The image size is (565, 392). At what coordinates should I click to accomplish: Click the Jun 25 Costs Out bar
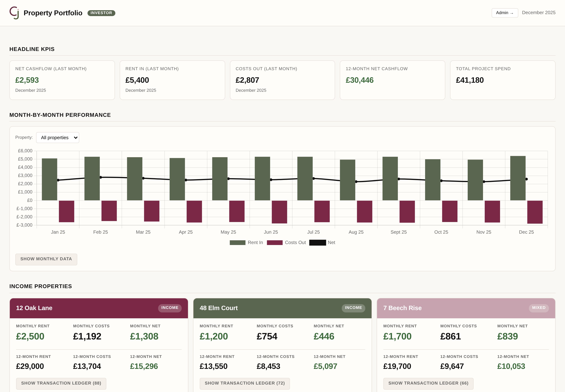[x=279, y=212]
